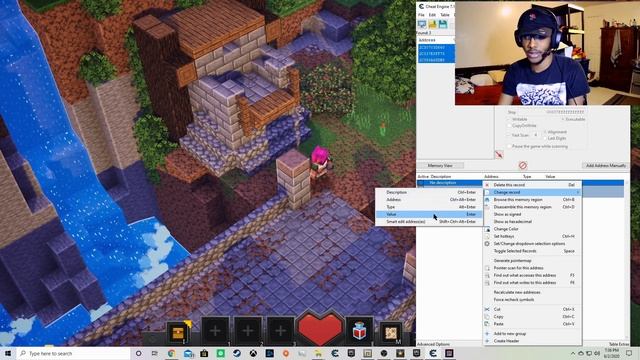Click the save floppy icon in Cheat Engine
This screenshot has width=640, height=360.
click(442, 24)
